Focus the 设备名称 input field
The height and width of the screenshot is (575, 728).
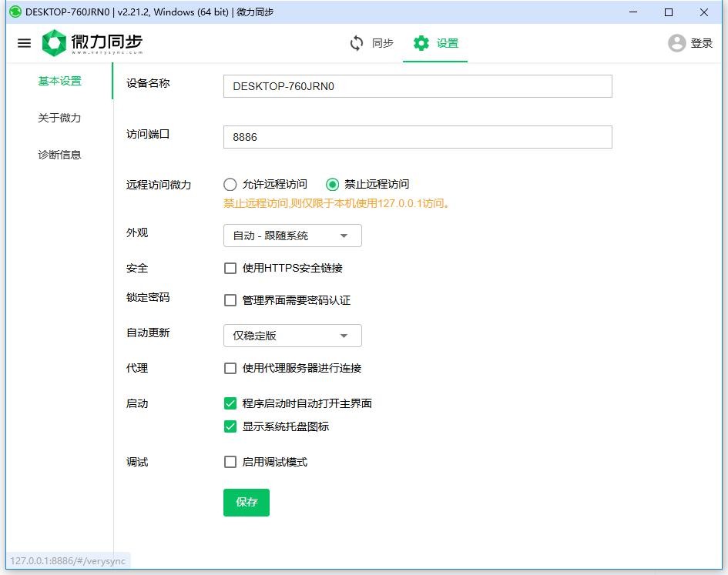tap(418, 86)
